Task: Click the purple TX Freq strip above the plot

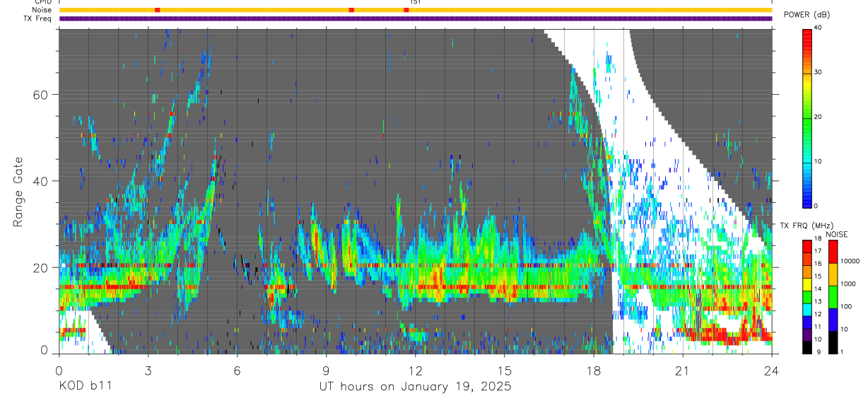Action: (x=415, y=18)
